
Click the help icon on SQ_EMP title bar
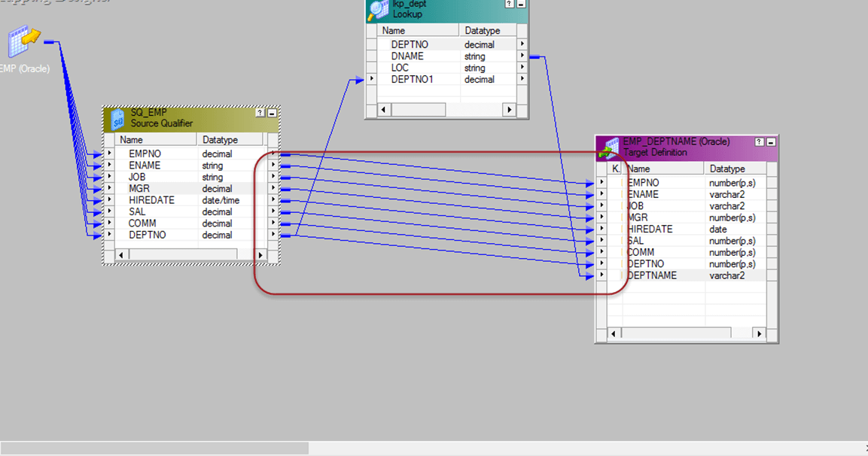coord(260,113)
